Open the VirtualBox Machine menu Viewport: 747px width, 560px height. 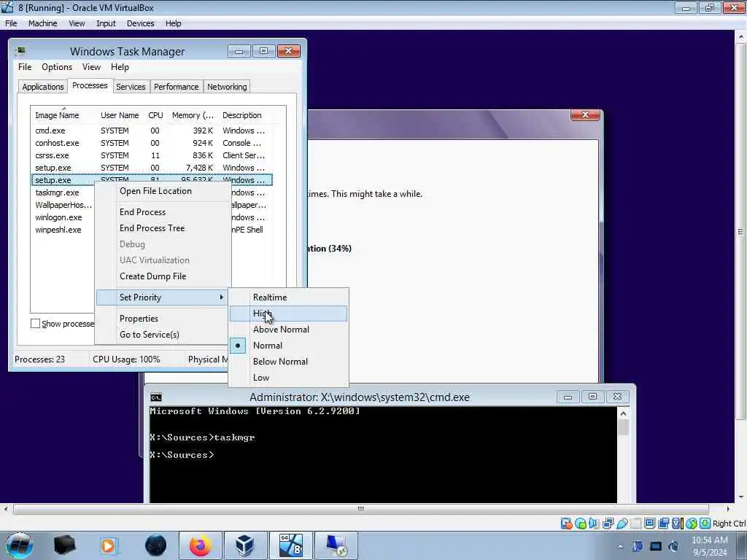tap(42, 23)
